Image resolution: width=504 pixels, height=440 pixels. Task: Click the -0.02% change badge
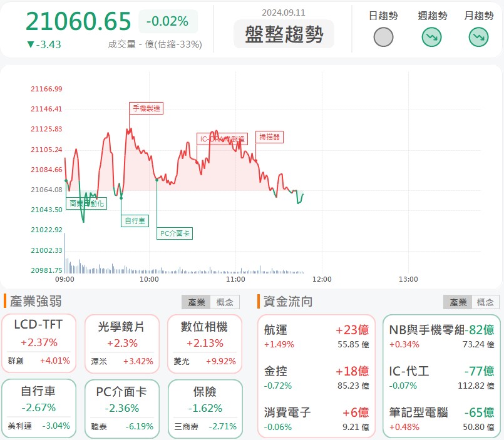pyautogui.click(x=168, y=21)
